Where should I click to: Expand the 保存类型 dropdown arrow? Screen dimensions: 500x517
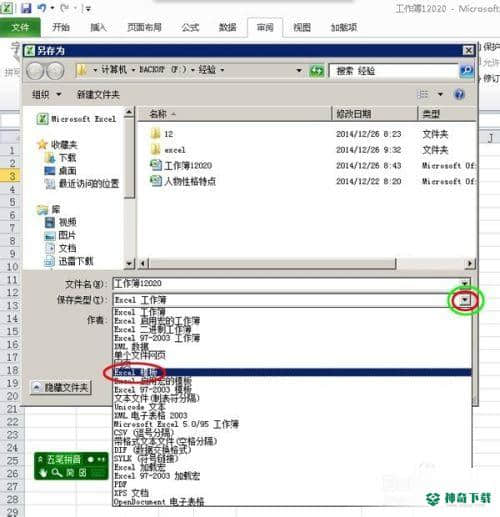[465, 300]
